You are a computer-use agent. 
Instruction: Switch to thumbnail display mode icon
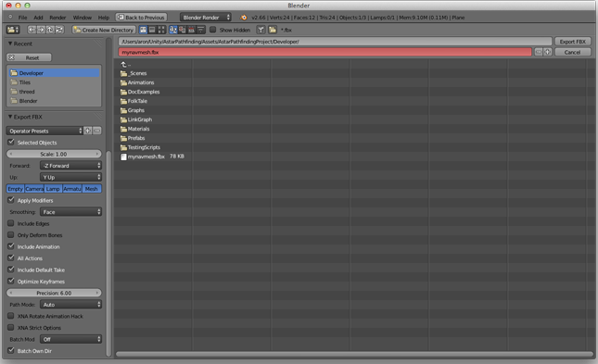161,30
